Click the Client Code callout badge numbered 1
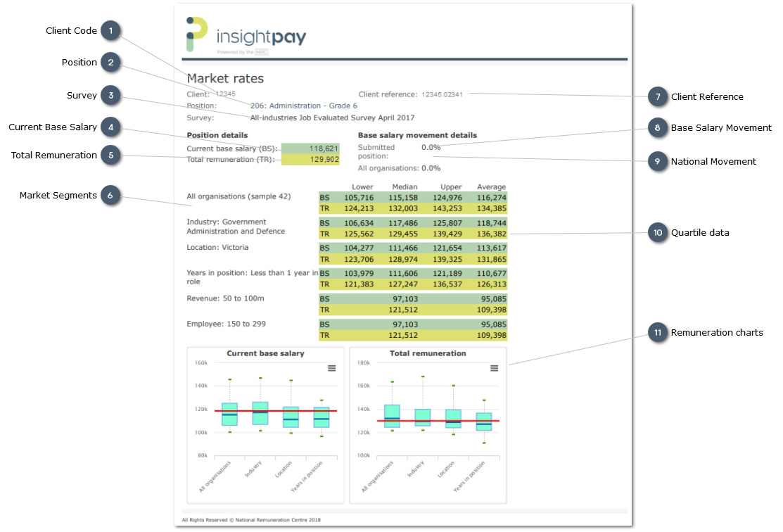This screenshot has height=532, width=783. (x=110, y=30)
